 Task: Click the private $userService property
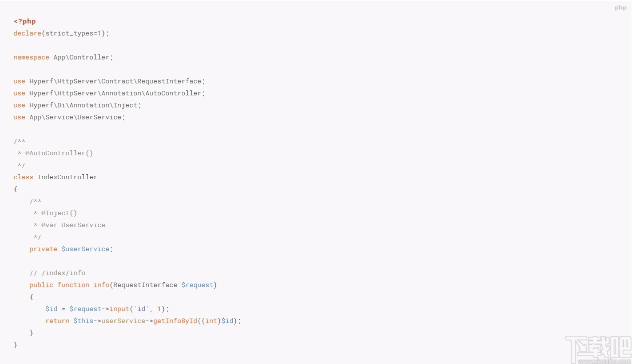pyautogui.click(x=71, y=249)
